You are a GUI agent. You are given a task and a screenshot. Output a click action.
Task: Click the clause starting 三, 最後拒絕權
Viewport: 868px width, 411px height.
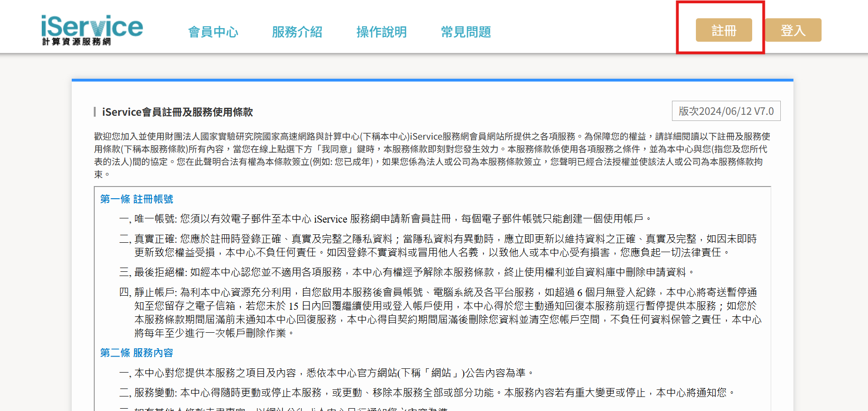(407, 272)
